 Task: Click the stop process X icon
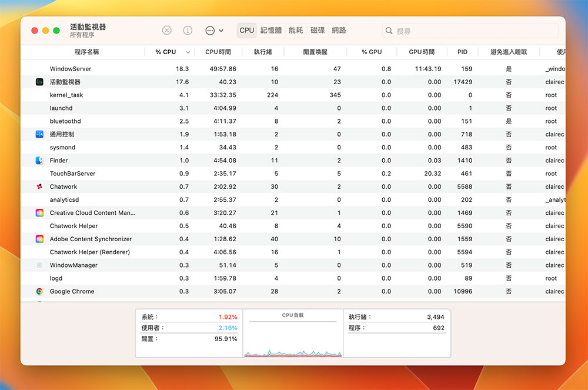pos(166,31)
